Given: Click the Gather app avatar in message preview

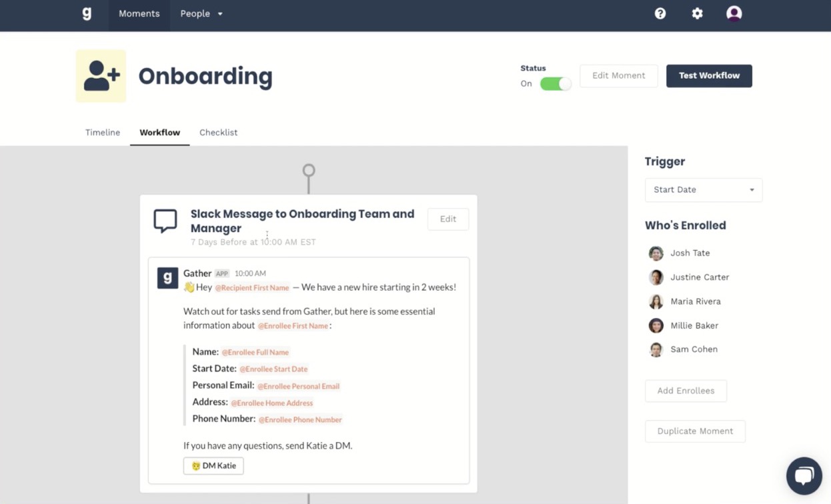Looking at the screenshot, I should (167, 278).
